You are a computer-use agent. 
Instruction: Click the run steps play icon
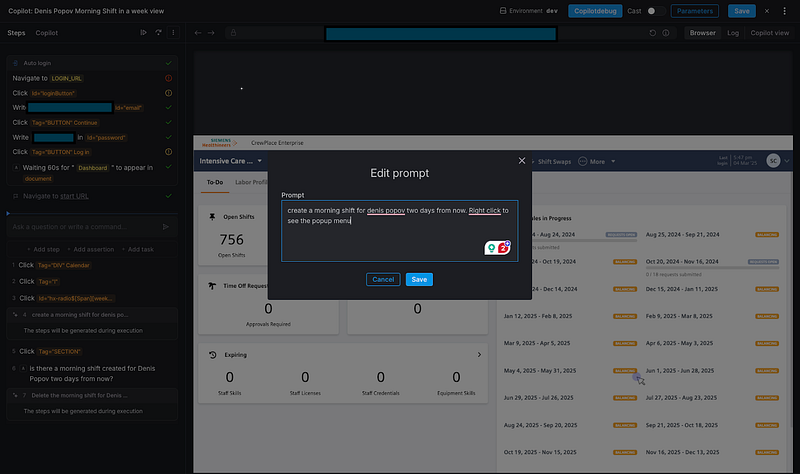(x=143, y=33)
